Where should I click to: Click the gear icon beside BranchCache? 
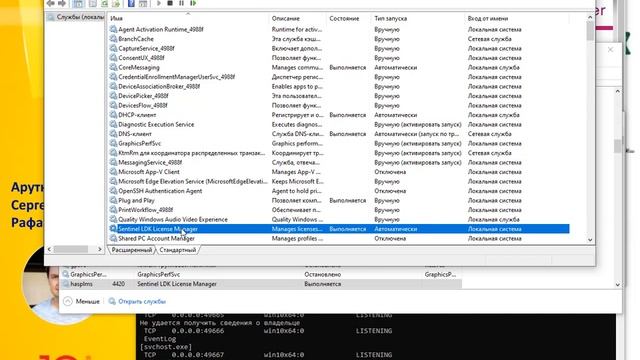(x=113, y=39)
